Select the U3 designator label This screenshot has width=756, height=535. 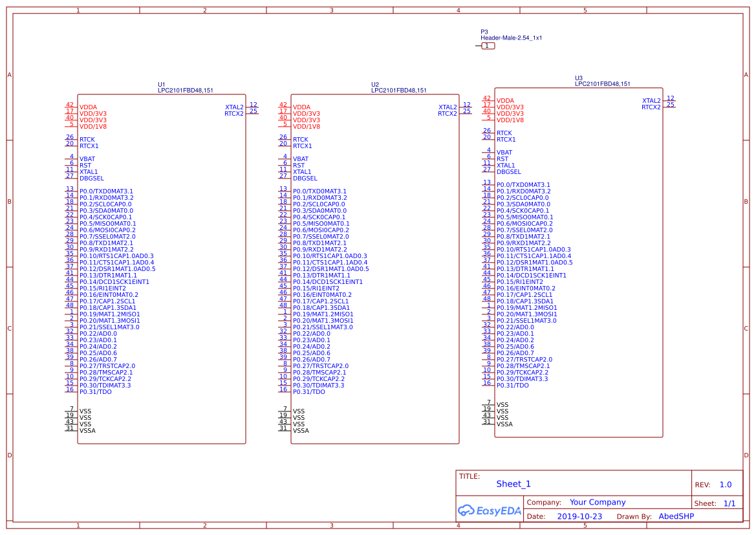[579, 78]
